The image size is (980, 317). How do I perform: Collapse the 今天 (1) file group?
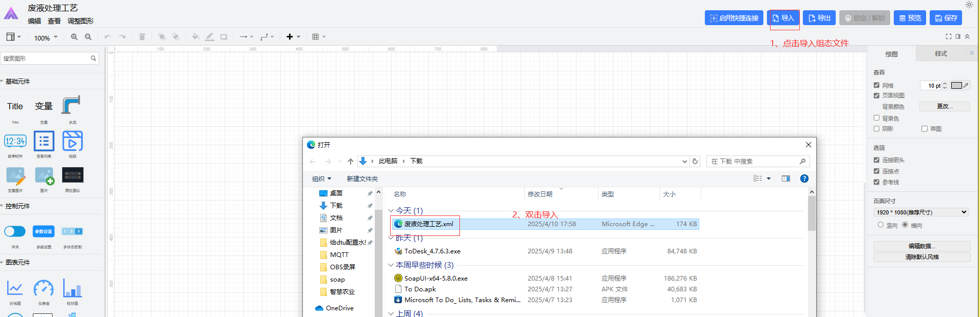pyautogui.click(x=391, y=211)
